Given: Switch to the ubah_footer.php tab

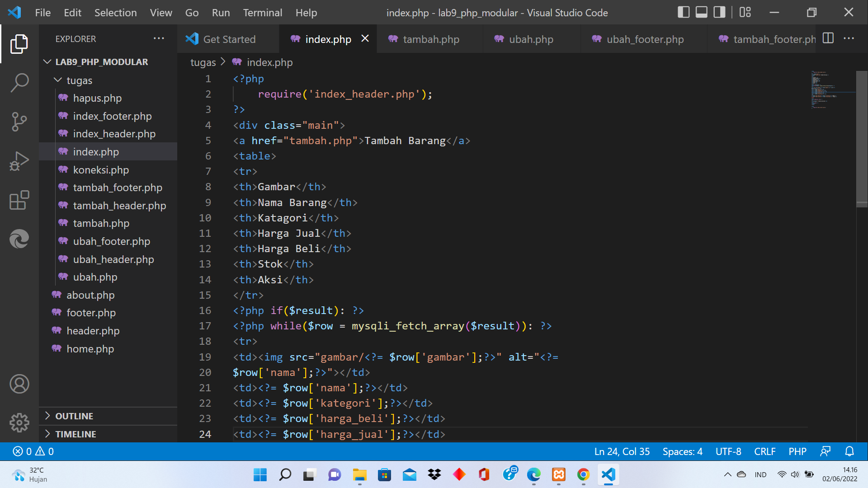Looking at the screenshot, I should tap(644, 39).
